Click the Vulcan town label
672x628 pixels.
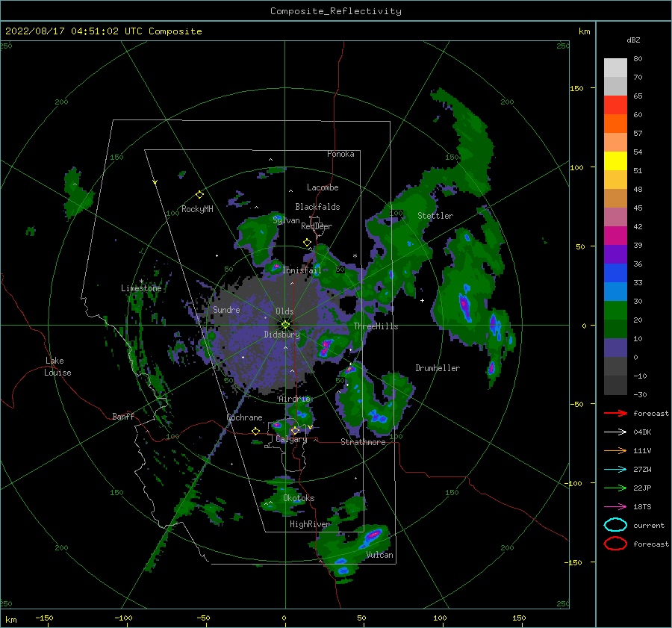point(379,555)
